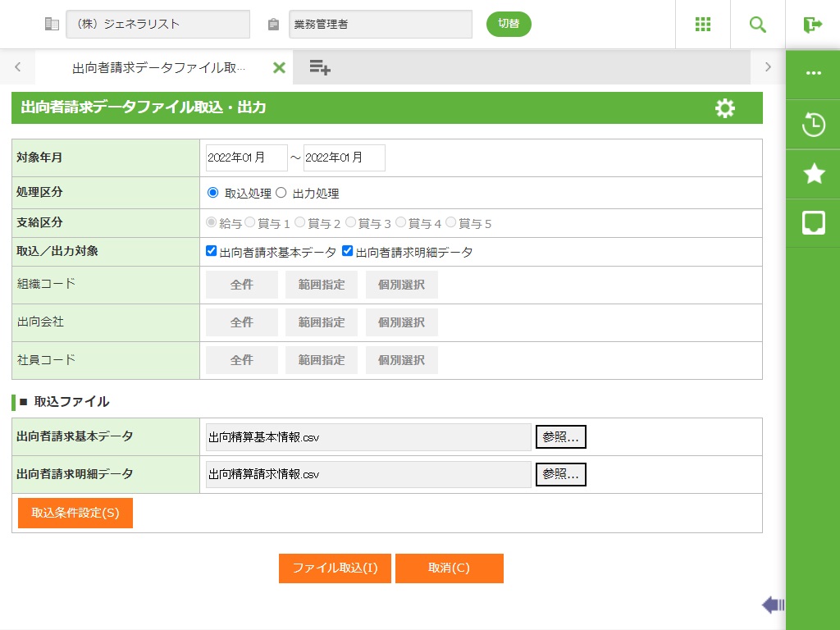Image resolution: width=840 pixels, height=630 pixels.
Task: Open favorites star icon in sidebar
Action: click(x=813, y=173)
